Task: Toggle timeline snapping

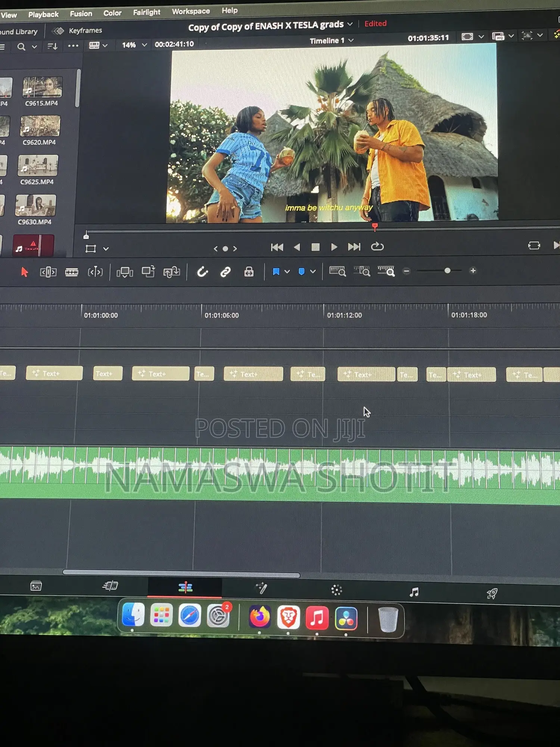Action: click(202, 272)
